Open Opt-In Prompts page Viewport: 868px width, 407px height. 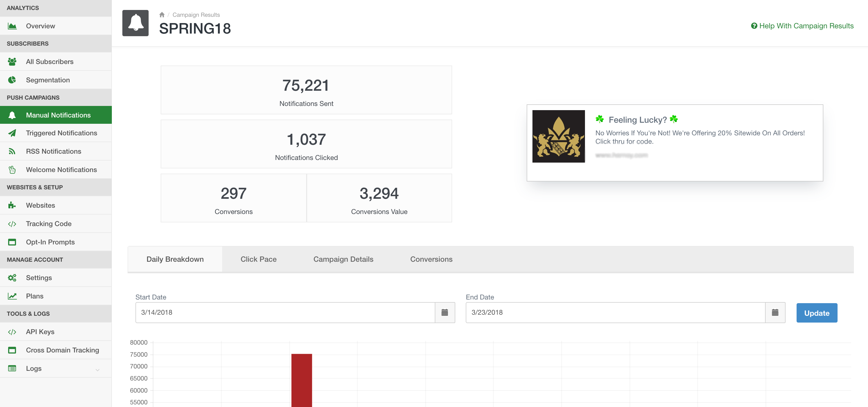56,242
